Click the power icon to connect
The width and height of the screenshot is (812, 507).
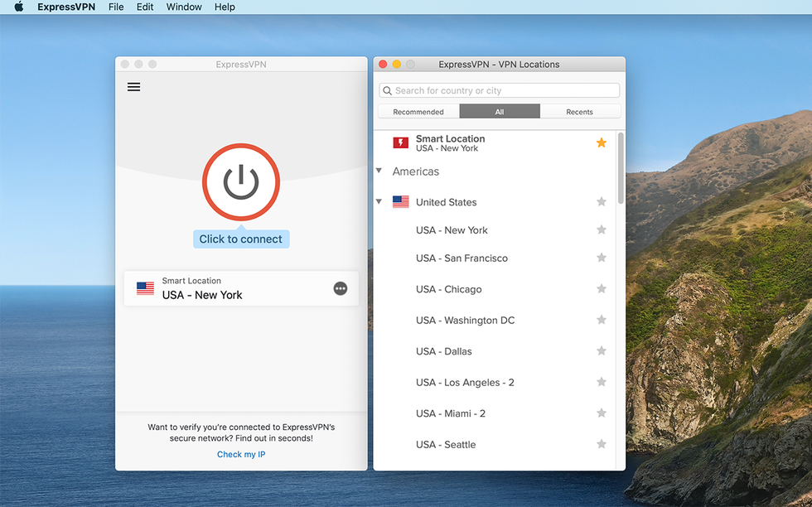[240, 182]
